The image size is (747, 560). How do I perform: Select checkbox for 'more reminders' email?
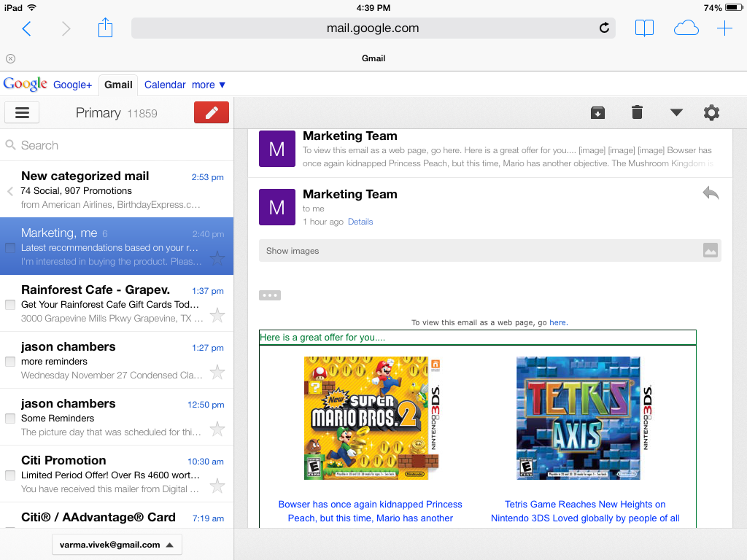pyautogui.click(x=10, y=362)
